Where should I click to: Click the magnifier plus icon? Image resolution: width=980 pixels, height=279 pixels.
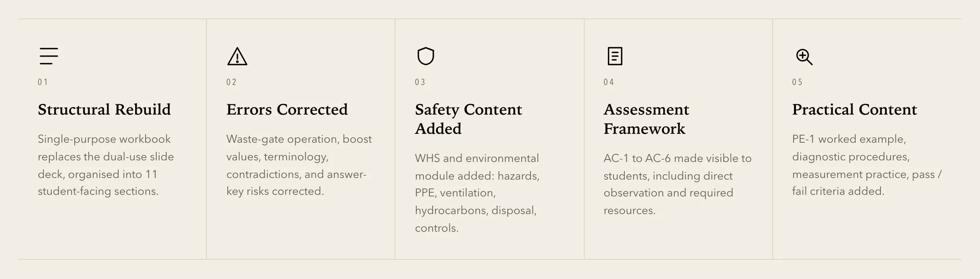pyautogui.click(x=804, y=57)
